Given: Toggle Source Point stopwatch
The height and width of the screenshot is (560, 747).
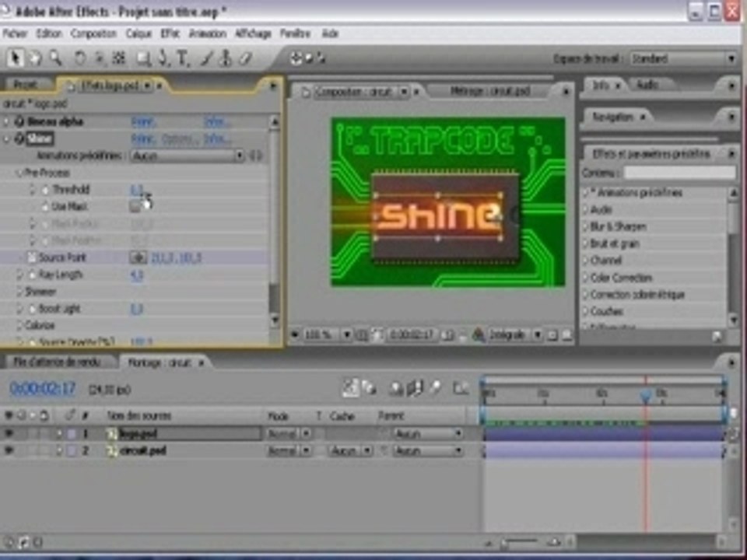Looking at the screenshot, I should [x=32, y=257].
